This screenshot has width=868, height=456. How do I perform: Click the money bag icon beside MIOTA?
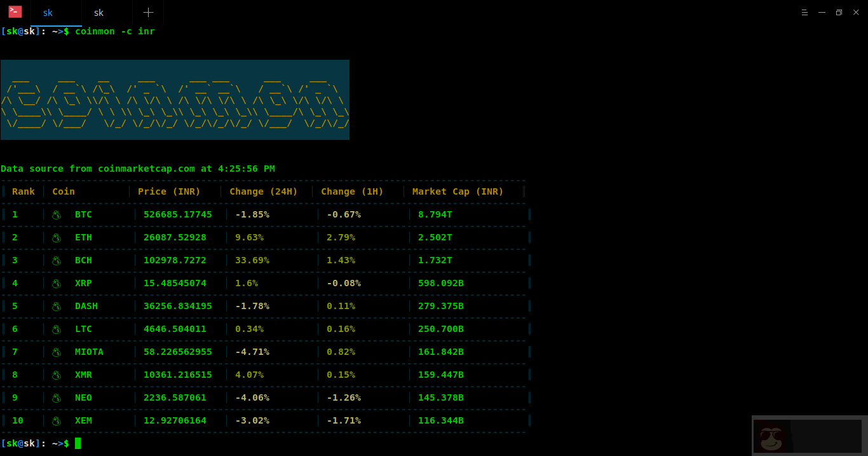pyautogui.click(x=57, y=352)
